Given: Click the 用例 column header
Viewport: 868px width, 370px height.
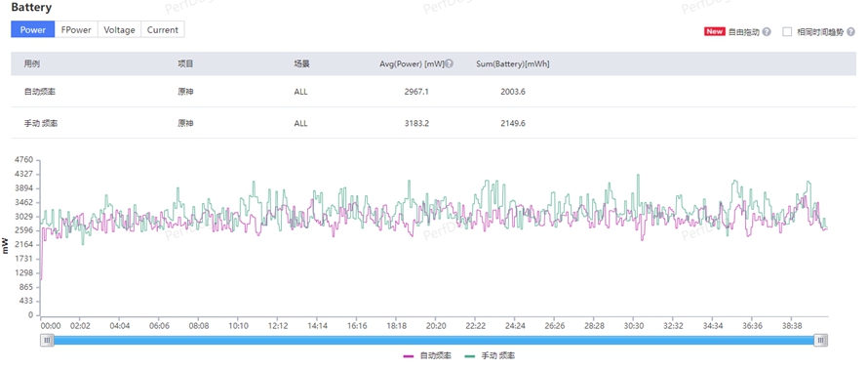Looking at the screenshot, I should click(x=31, y=63).
